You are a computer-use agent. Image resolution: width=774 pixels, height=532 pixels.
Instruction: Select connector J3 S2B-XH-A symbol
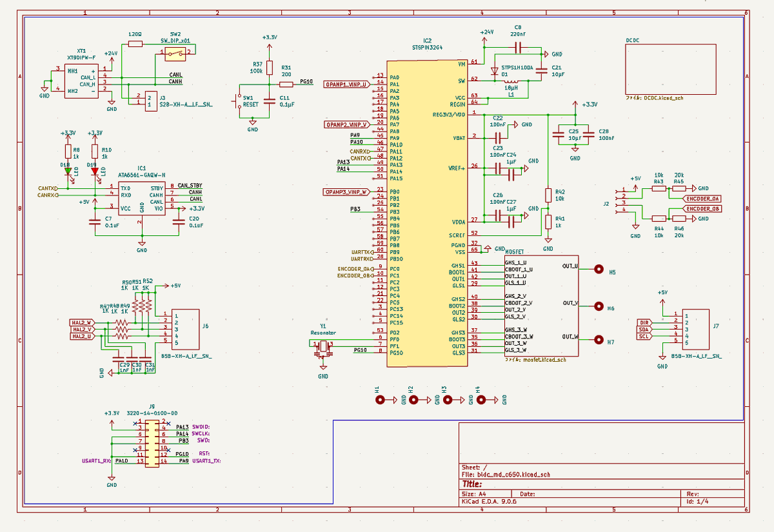tap(150, 101)
